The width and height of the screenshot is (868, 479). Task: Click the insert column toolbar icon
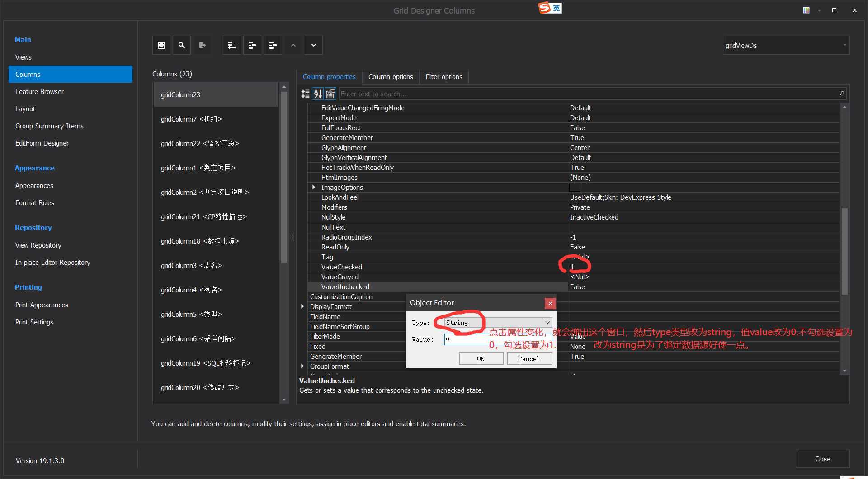click(252, 45)
